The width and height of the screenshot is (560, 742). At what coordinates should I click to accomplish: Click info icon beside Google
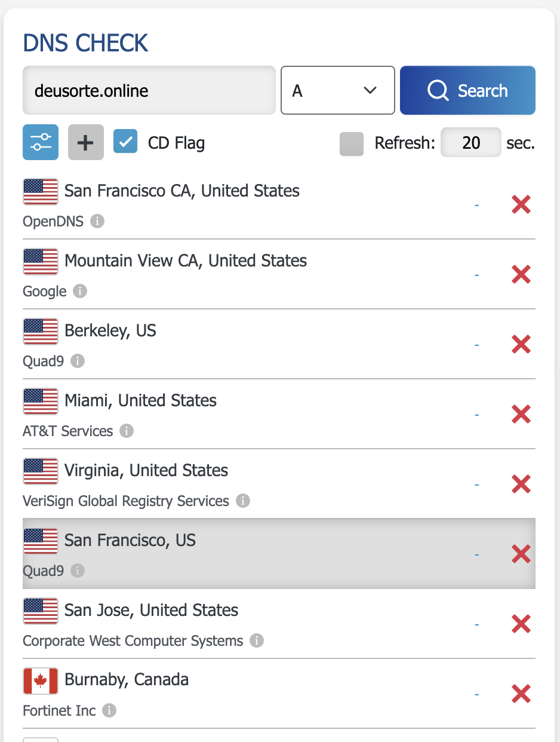[80, 292]
